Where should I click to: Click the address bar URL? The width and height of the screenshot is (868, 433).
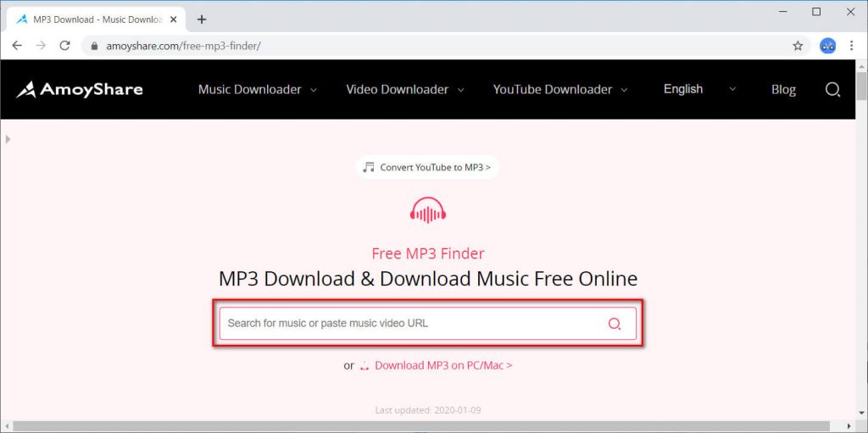[x=183, y=46]
